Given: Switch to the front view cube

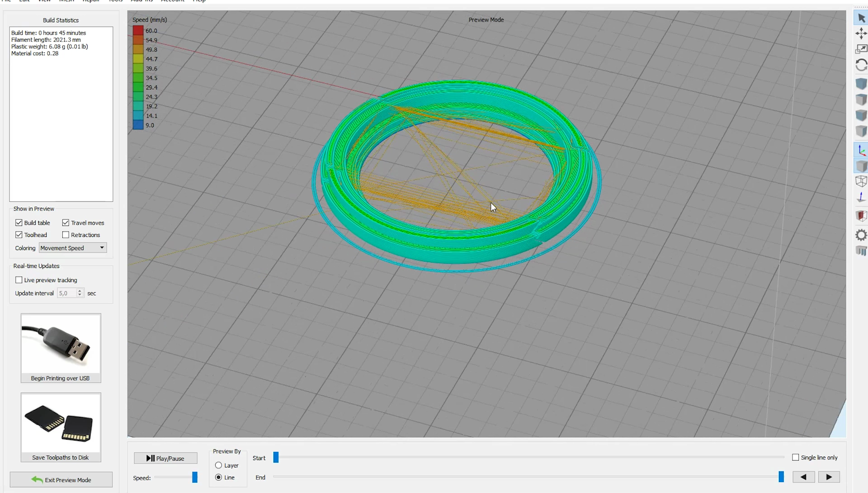Looking at the screenshot, I should (x=861, y=115).
